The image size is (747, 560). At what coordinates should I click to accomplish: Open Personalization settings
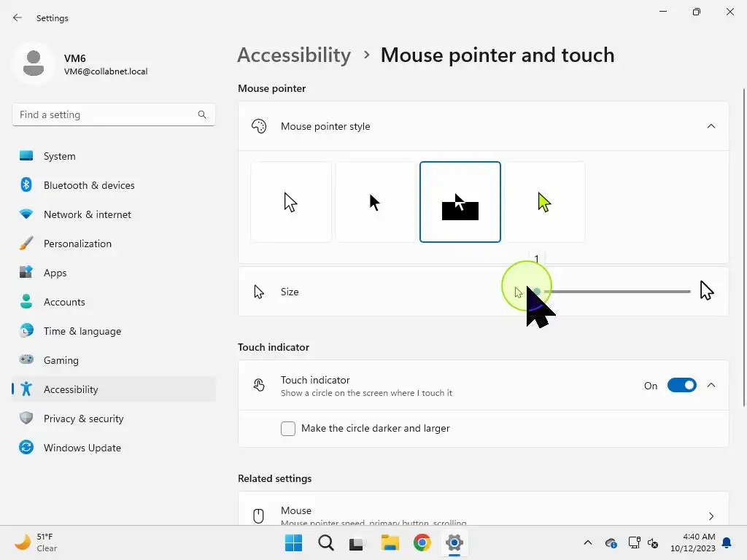(x=114, y=244)
